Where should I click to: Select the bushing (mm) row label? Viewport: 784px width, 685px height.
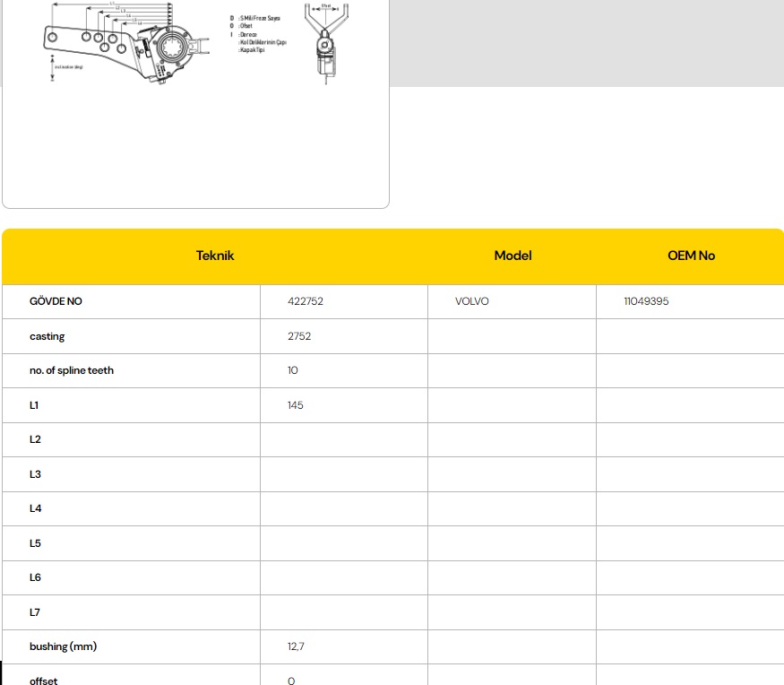pyautogui.click(x=63, y=646)
